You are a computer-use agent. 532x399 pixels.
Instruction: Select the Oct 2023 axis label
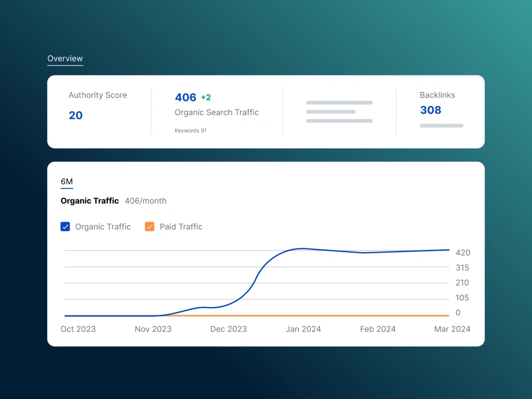click(78, 329)
